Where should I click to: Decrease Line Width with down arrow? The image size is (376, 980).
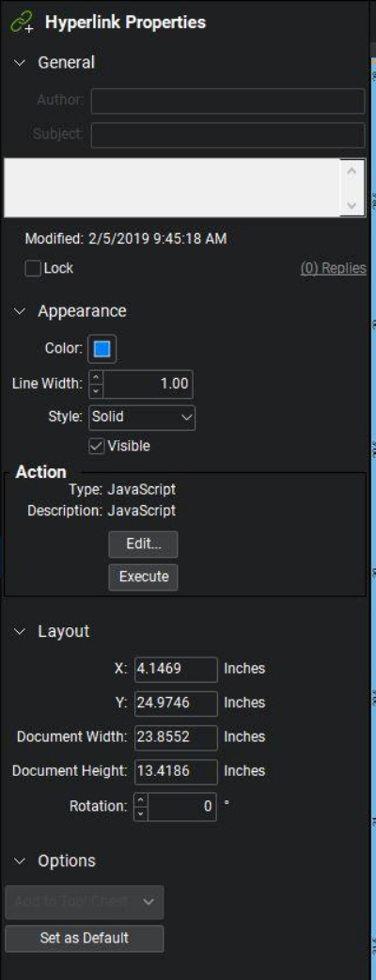[96, 390]
